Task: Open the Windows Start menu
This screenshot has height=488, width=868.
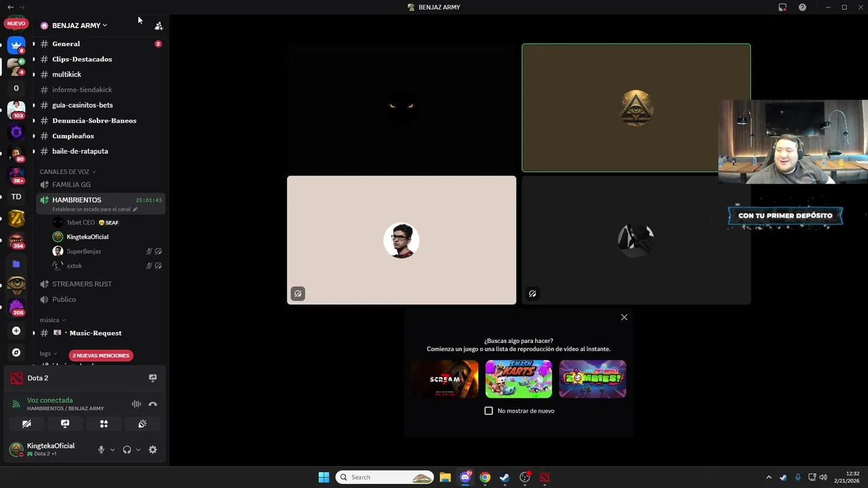Action: click(323, 477)
